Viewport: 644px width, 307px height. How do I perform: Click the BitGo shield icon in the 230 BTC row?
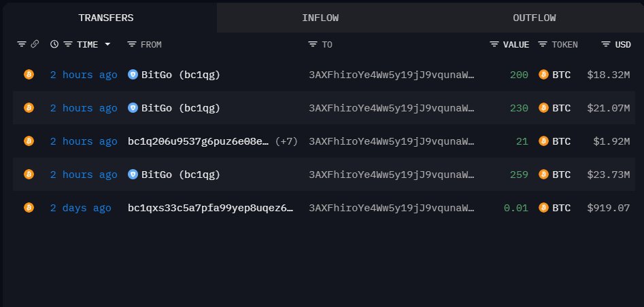[133, 107]
